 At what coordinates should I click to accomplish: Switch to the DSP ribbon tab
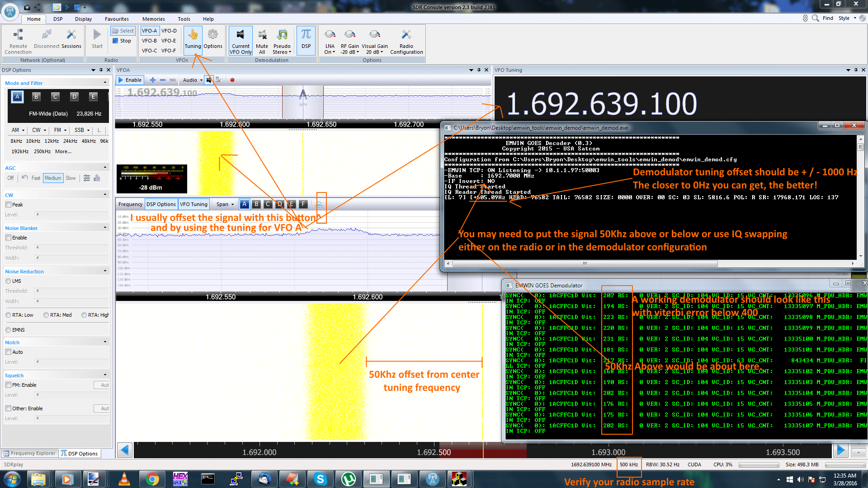click(58, 19)
